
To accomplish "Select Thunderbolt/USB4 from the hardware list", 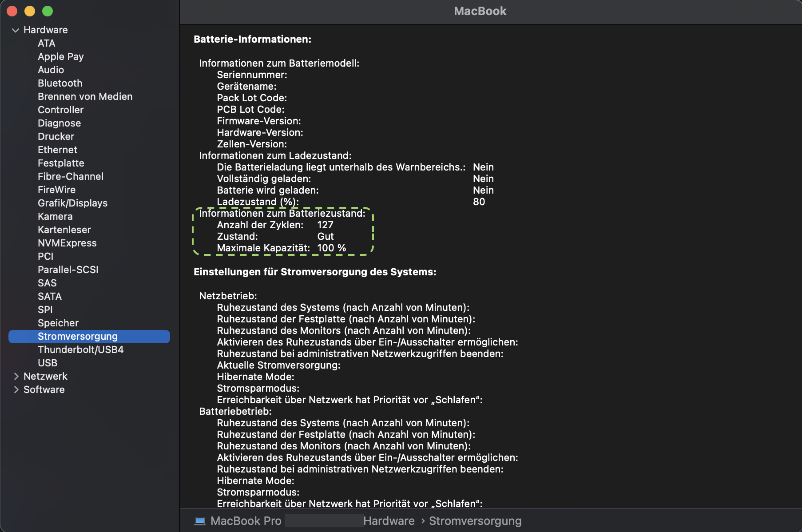I will (x=80, y=350).
